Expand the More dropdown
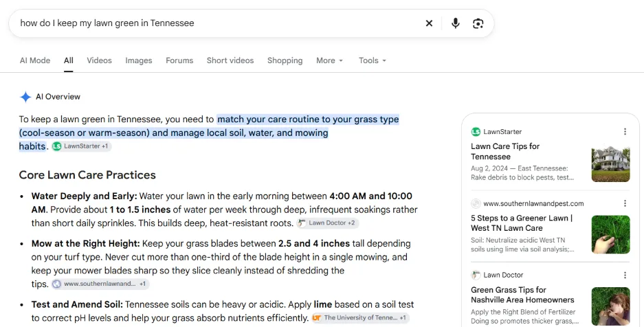This screenshot has width=644, height=327. pyautogui.click(x=329, y=60)
